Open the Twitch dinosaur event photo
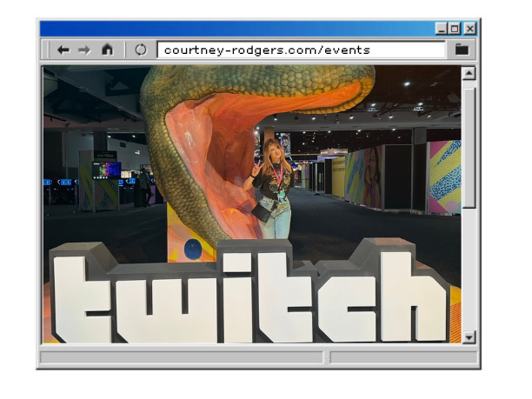 [x=252, y=204]
